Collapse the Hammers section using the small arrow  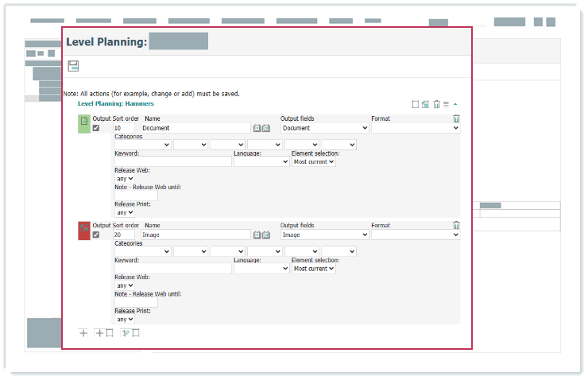coord(455,104)
